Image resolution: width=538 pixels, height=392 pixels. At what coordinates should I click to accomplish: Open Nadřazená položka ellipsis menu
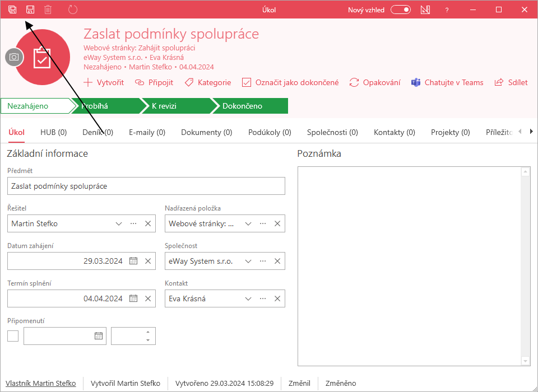click(x=263, y=223)
